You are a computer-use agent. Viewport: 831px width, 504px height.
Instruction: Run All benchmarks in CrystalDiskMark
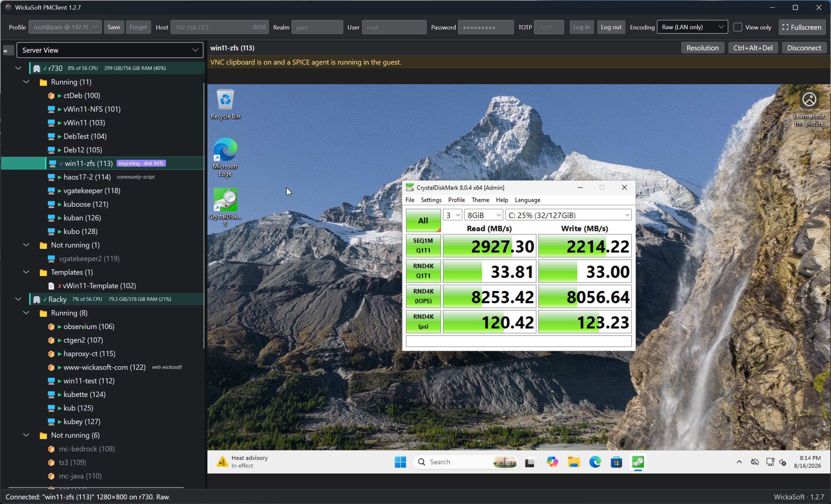423,220
